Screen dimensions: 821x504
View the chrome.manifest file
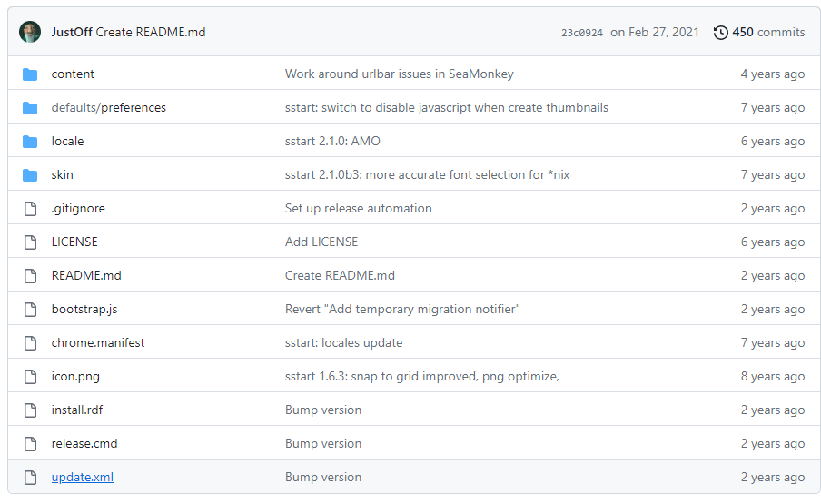98,343
